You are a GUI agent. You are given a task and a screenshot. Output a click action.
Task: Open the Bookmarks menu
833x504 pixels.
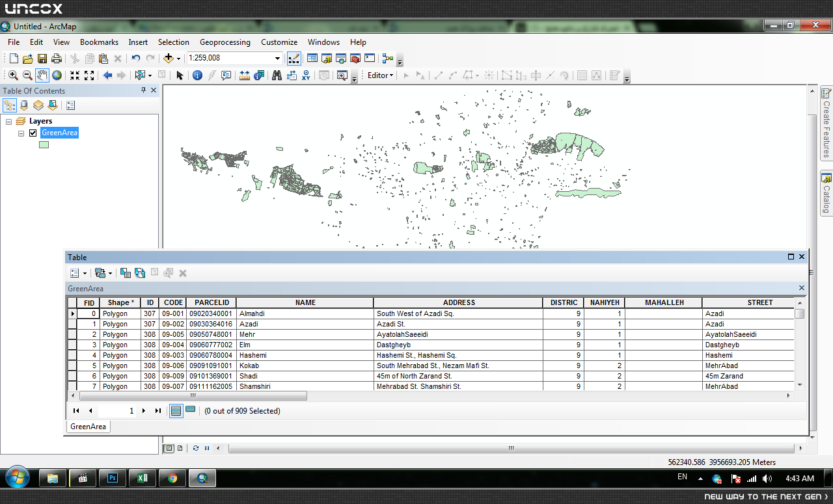coord(99,42)
